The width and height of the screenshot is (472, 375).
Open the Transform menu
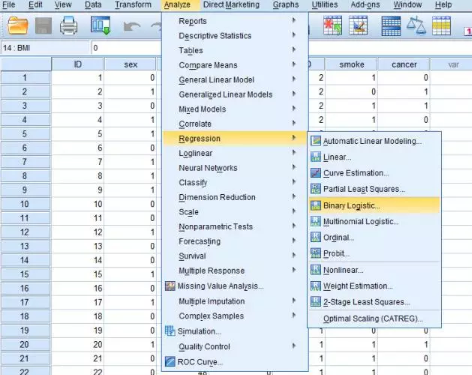click(133, 5)
